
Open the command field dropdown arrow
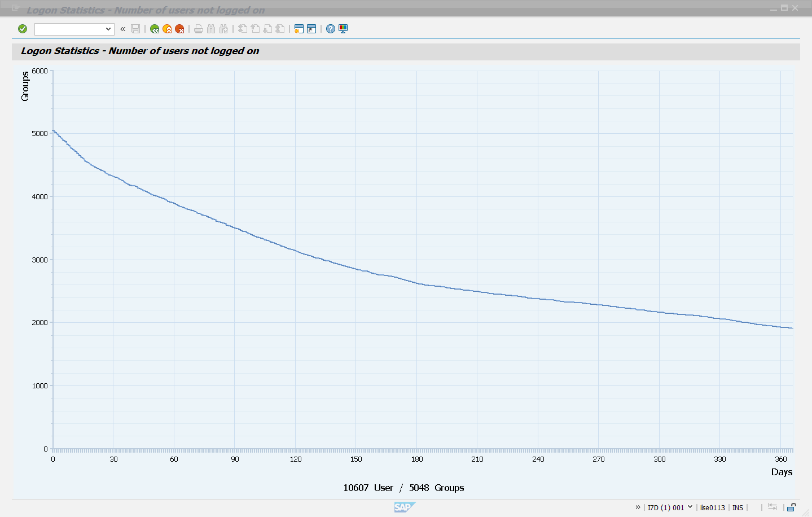[x=108, y=29]
